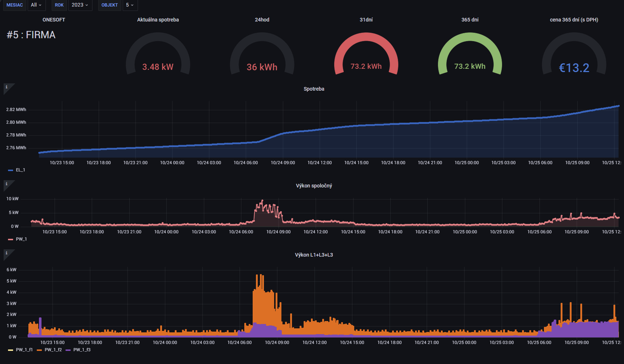Toggle PW_1_f3 series visibility

pyautogui.click(x=82, y=350)
